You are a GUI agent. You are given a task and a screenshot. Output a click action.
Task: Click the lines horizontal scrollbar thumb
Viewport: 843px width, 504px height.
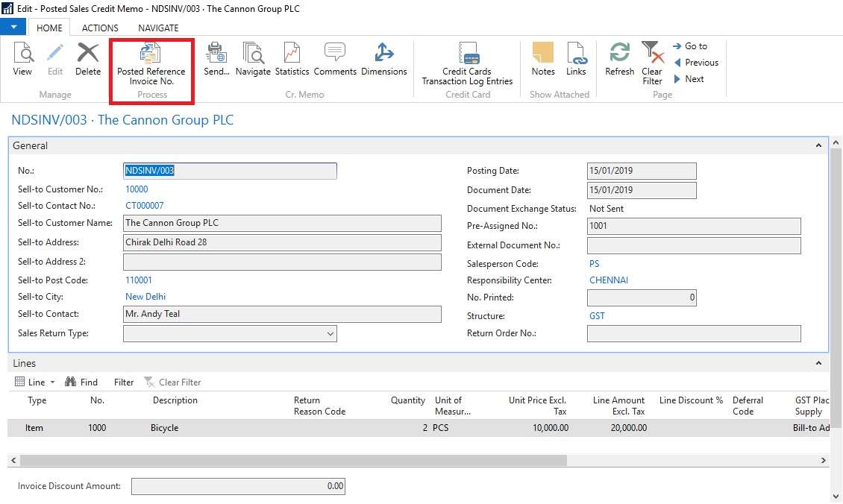[x=293, y=461]
